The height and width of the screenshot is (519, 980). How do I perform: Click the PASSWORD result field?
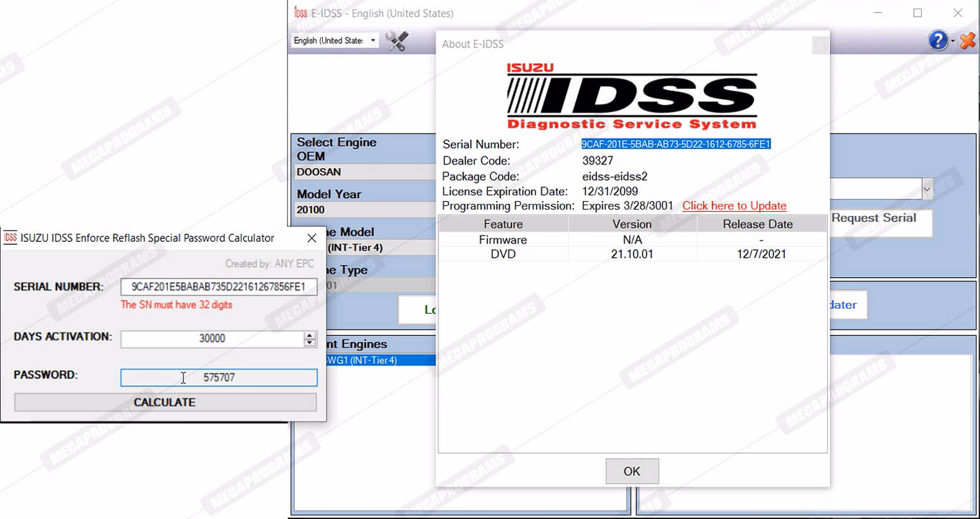point(219,378)
